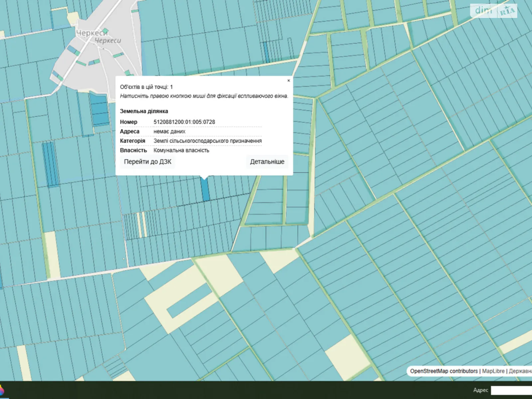Open the Державна attribution link
The width and height of the screenshot is (532, 399).
click(520, 371)
